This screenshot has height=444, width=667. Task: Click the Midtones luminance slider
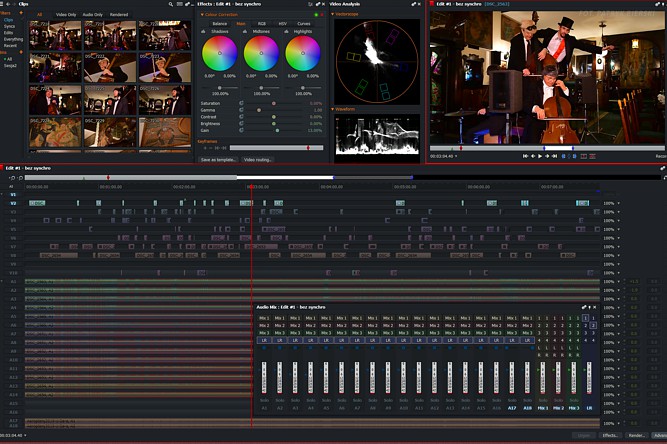click(261, 87)
